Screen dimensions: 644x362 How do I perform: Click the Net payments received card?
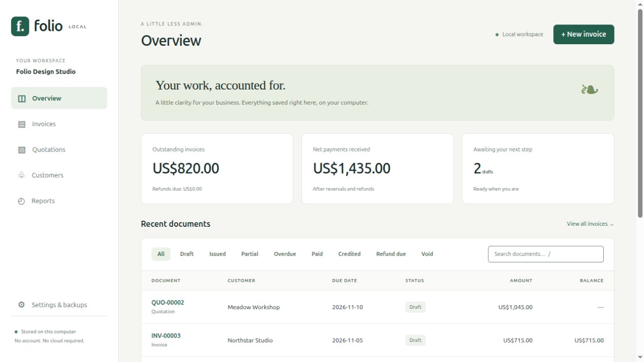click(x=377, y=169)
